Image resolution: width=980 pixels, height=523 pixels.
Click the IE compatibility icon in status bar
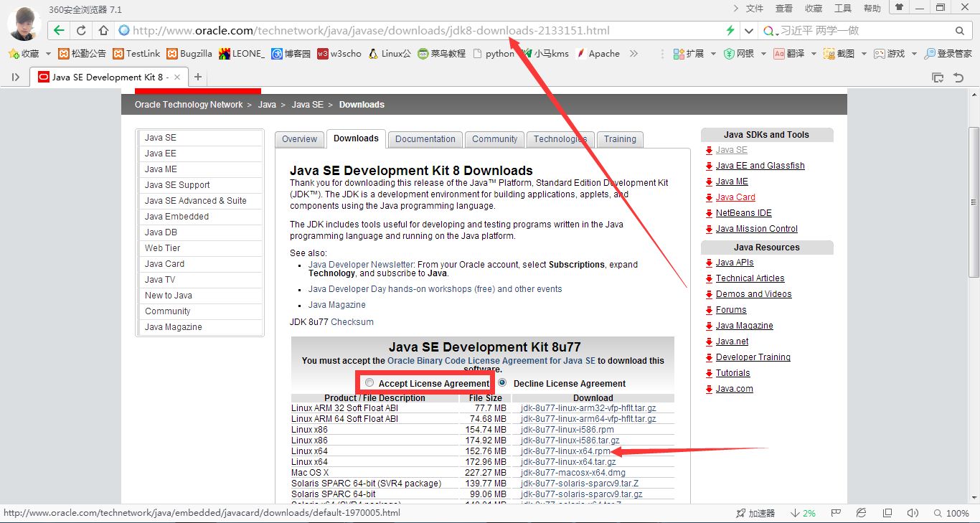(862, 514)
